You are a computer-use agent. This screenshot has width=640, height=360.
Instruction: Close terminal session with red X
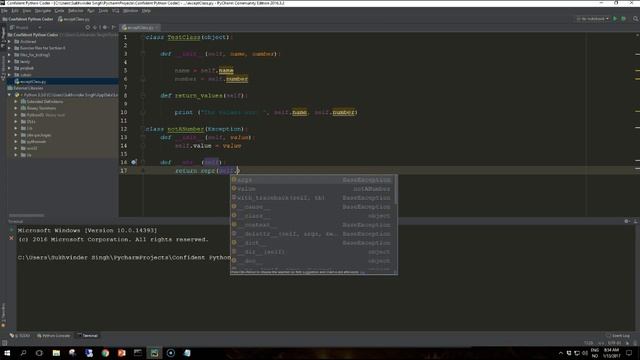[11, 238]
